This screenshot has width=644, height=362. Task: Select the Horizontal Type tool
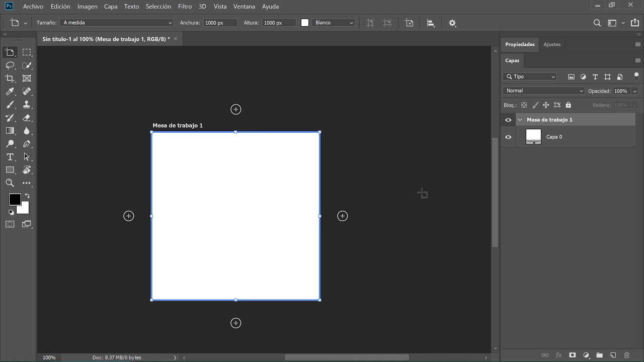coord(10,157)
